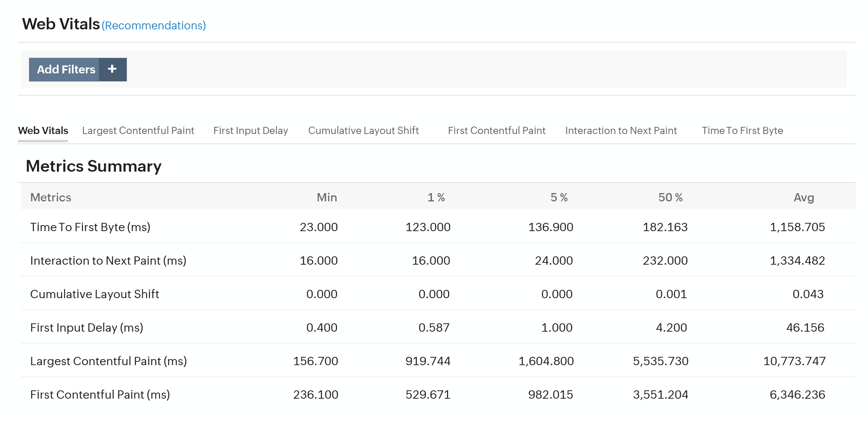
Task: Click the plus icon beside Add Filters
Action: click(x=112, y=69)
